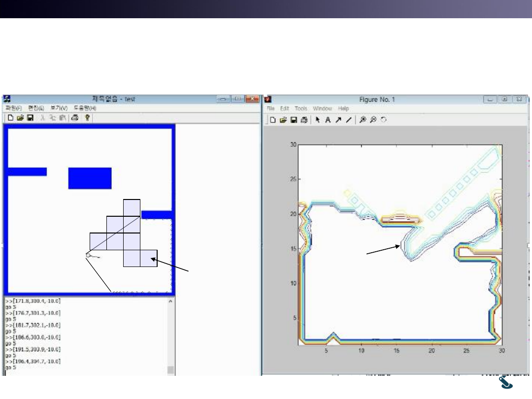This screenshot has width=532, height=399.
Task: Open the Help menu in Figure window
Action: [344, 108]
